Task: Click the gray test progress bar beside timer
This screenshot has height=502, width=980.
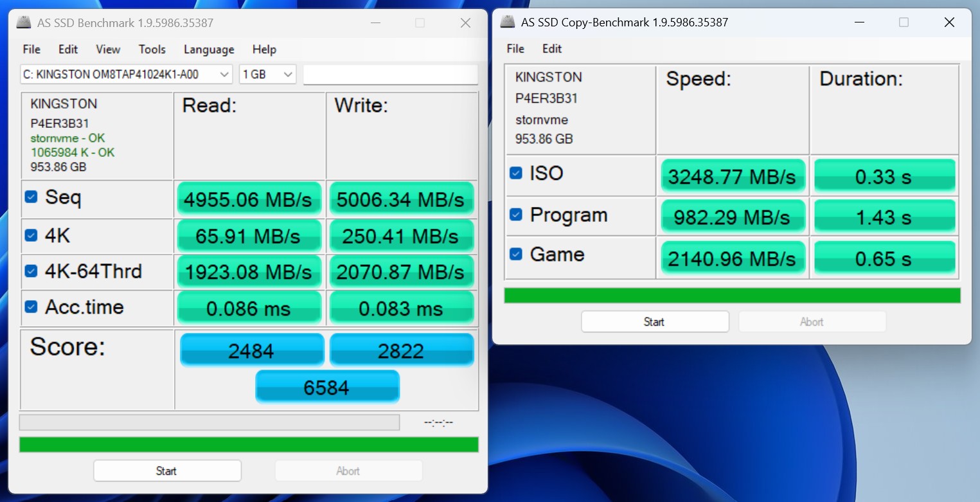Action: coord(209,422)
